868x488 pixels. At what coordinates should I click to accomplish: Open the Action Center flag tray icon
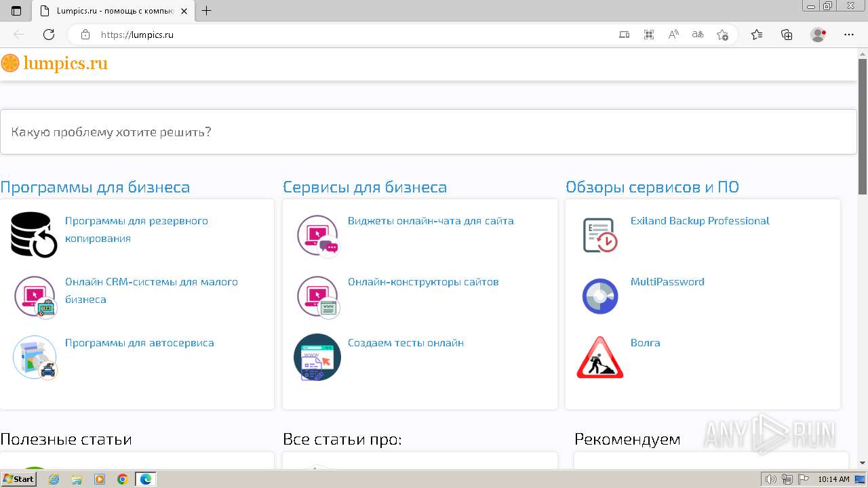coord(803,479)
